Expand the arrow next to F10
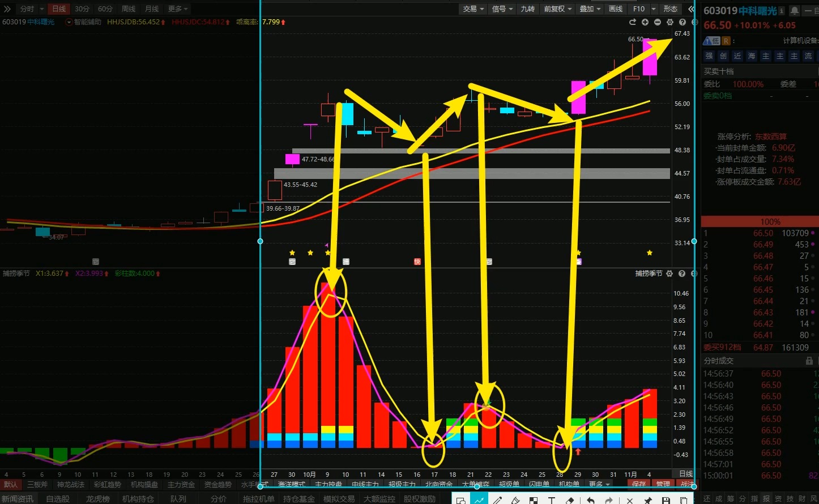This screenshot has width=819, height=504. click(x=654, y=9)
